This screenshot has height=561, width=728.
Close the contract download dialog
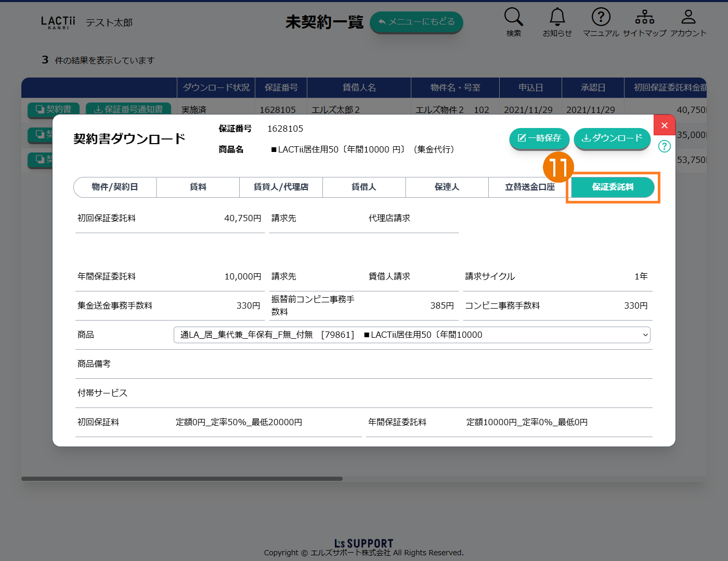pyautogui.click(x=664, y=125)
